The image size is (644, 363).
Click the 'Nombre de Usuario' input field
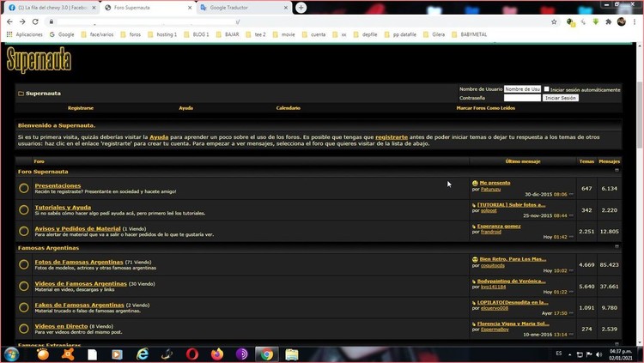point(522,88)
